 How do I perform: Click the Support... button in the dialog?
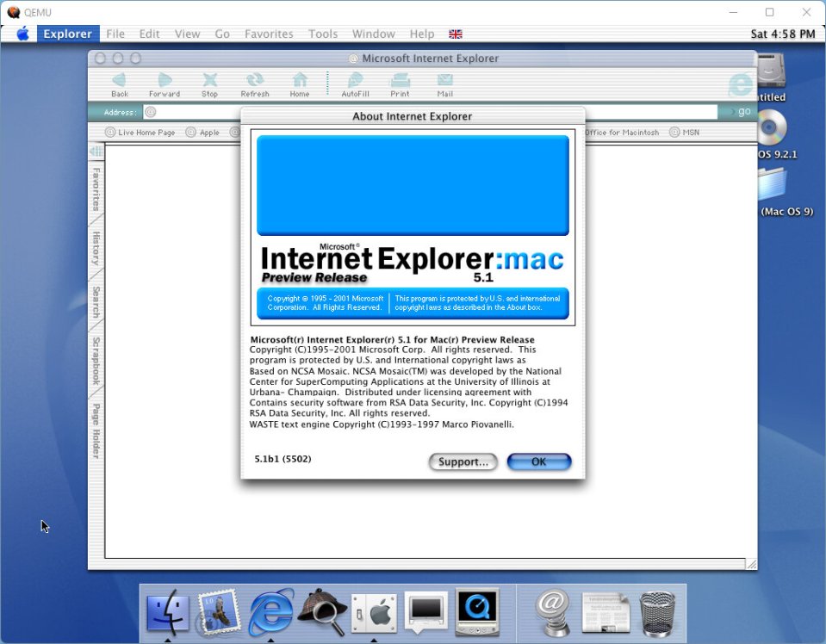463,462
